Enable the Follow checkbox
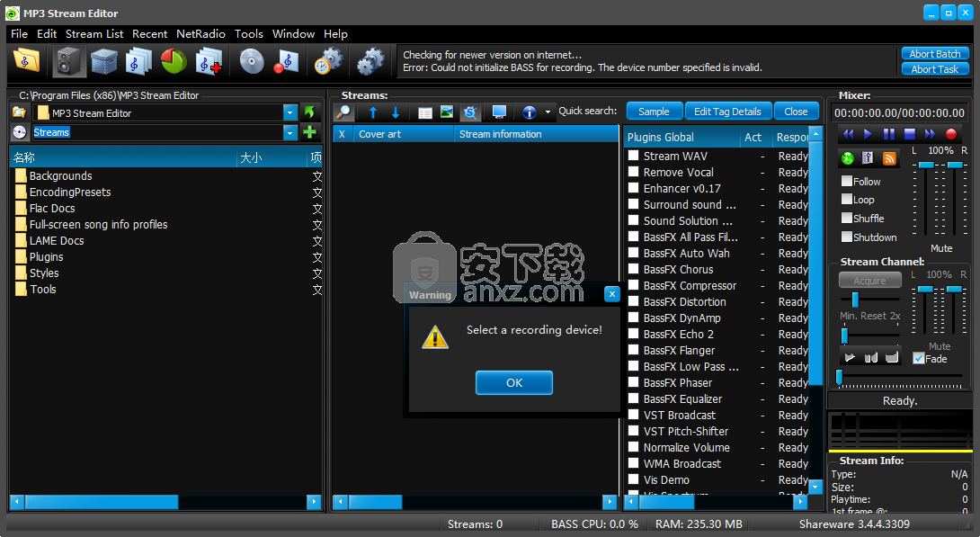Viewport: 980px width, 537px height. tap(847, 182)
